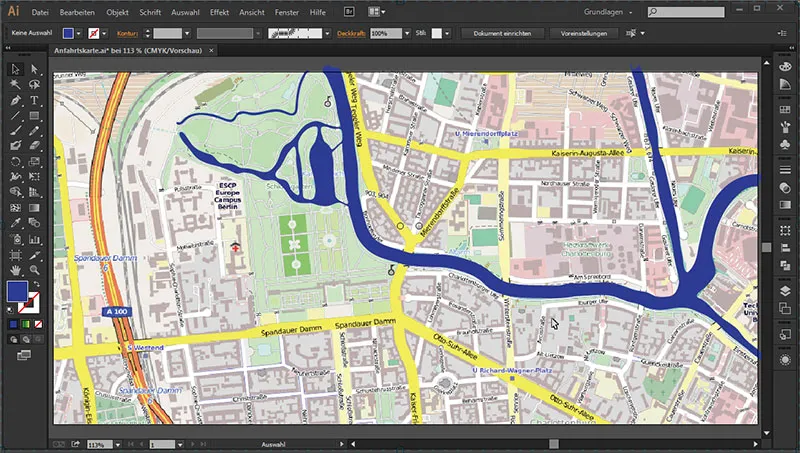The image size is (800, 453).
Task: Set paint mode to None
Action: 38,324
